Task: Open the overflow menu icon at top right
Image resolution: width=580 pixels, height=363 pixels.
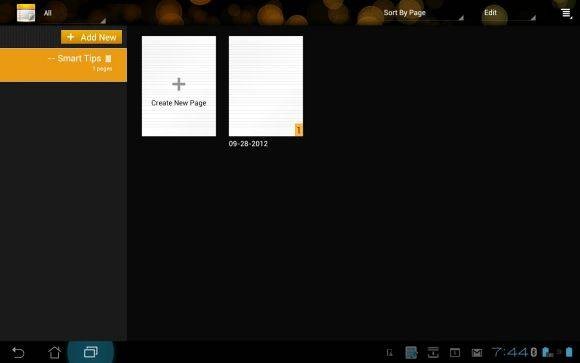Action: pyautogui.click(x=566, y=13)
